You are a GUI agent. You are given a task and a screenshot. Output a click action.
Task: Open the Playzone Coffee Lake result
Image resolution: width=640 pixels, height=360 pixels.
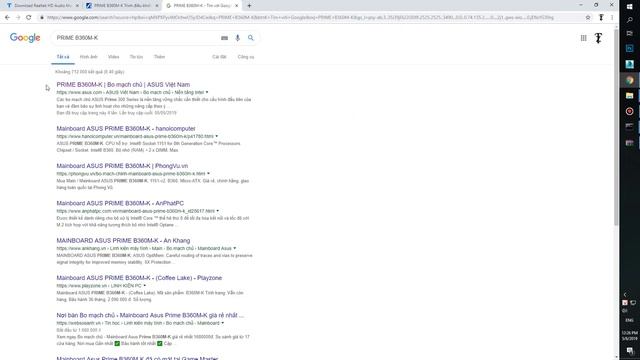[139, 278]
